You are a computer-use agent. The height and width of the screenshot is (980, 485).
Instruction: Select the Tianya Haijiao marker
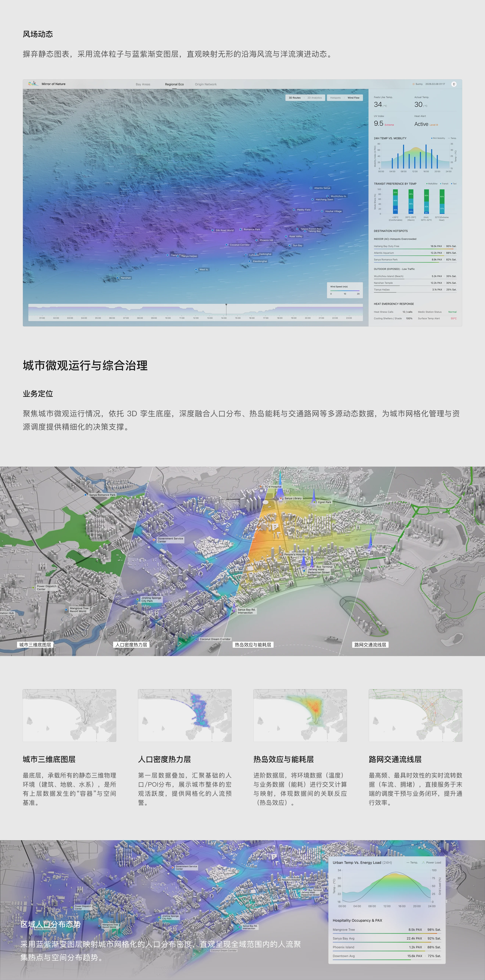[178, 256]
